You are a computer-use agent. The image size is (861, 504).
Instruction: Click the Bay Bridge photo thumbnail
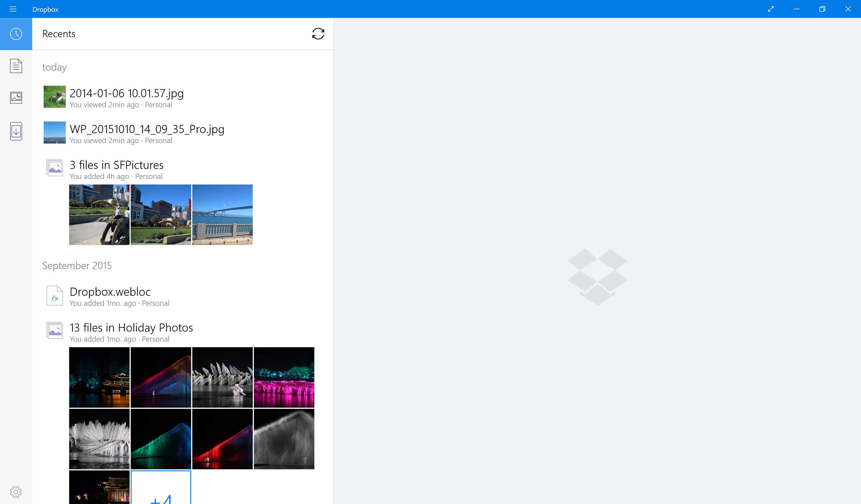tap(223, 214)
